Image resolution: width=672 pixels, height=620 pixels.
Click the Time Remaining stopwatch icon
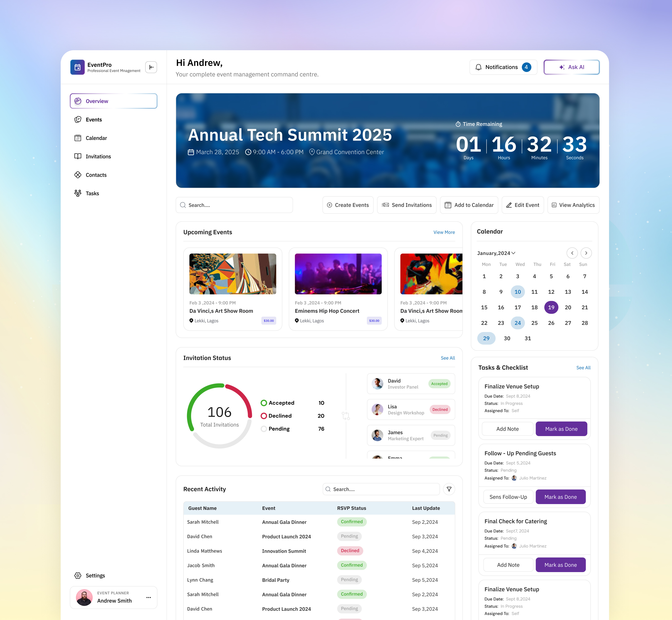tap(458, 124)
